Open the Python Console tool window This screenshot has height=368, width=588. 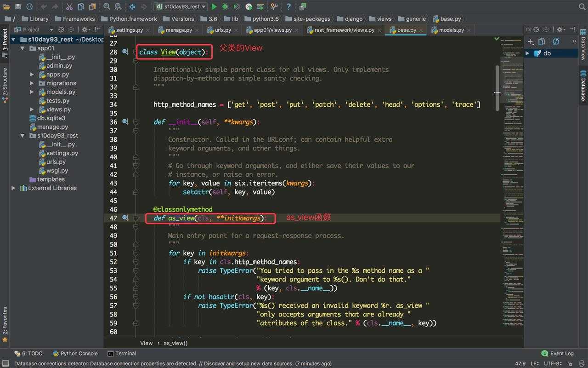click(75, 353)
